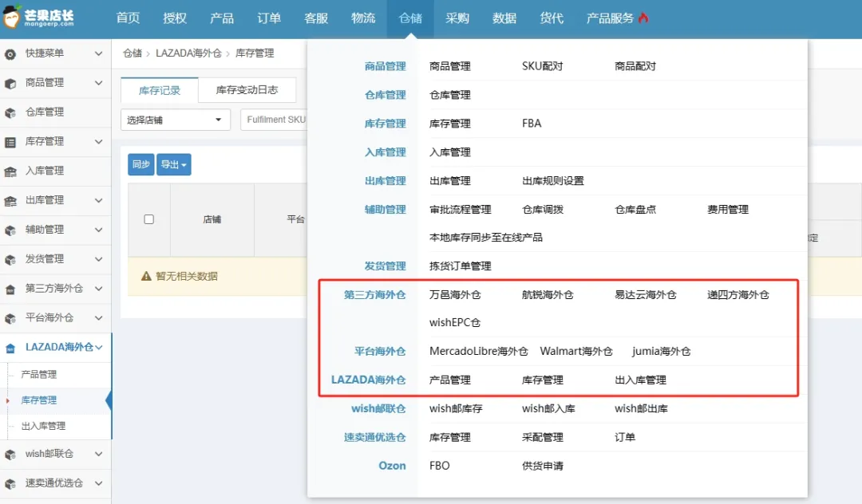The image size is (862, 504).
Task: Switch to the 库存变动日志 tab
Action: pyautogui.click(x=247, y=90)
